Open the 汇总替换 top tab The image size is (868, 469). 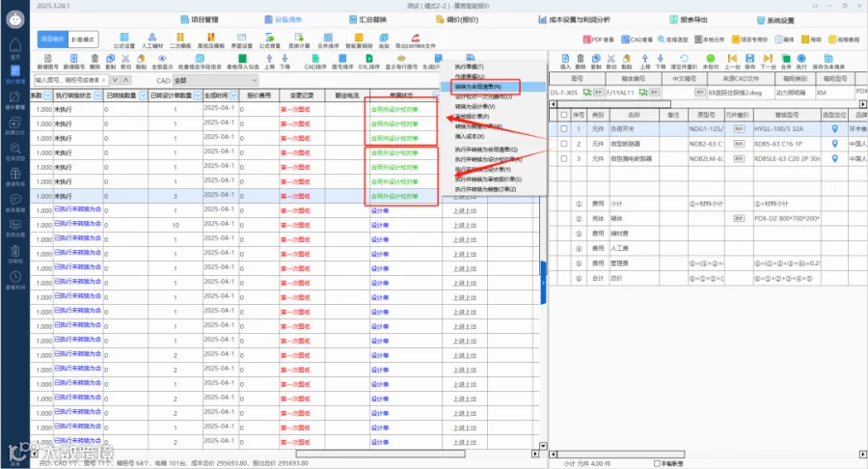(x=367, y=20)
